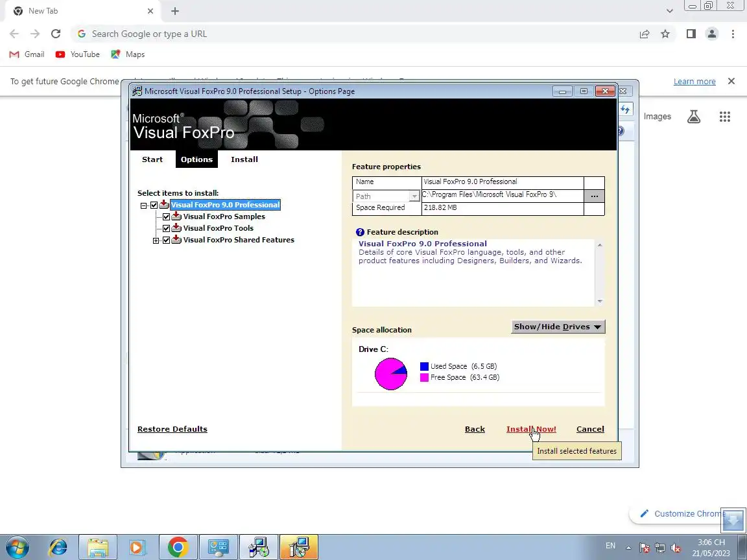The image size is (747, 560).
Task: Open the Chrome profile icon
Action: pyautogui.click(x=712, y=34)
